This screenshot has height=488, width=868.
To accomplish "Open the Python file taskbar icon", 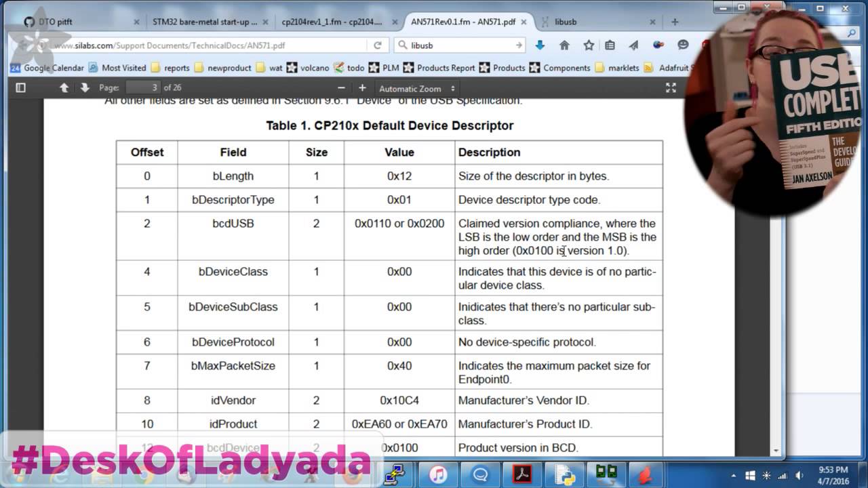I will (564, 474).
